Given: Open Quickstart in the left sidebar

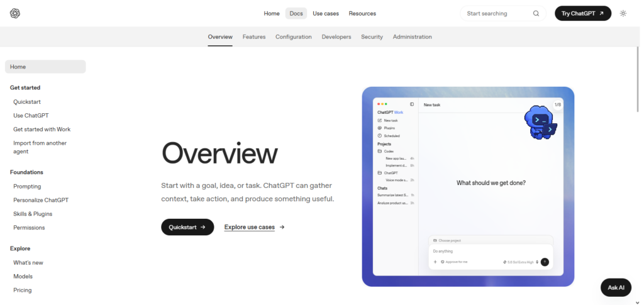Looking at the screenshot, I should (x=26, y=102).
